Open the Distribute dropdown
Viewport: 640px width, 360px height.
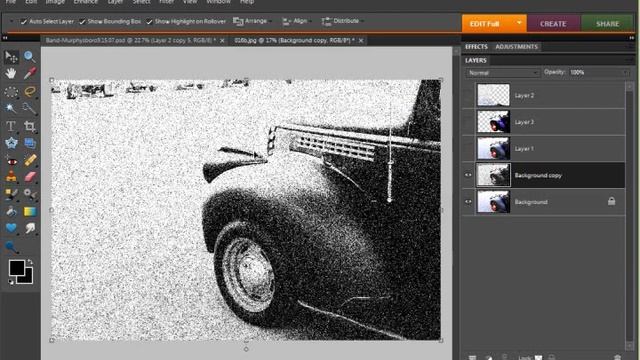point(342,21)
